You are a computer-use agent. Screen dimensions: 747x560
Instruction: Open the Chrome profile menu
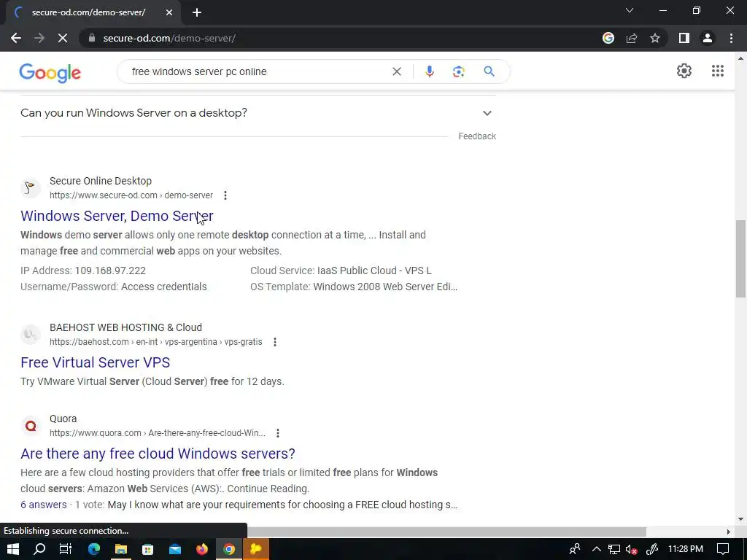tap(708, 38)
